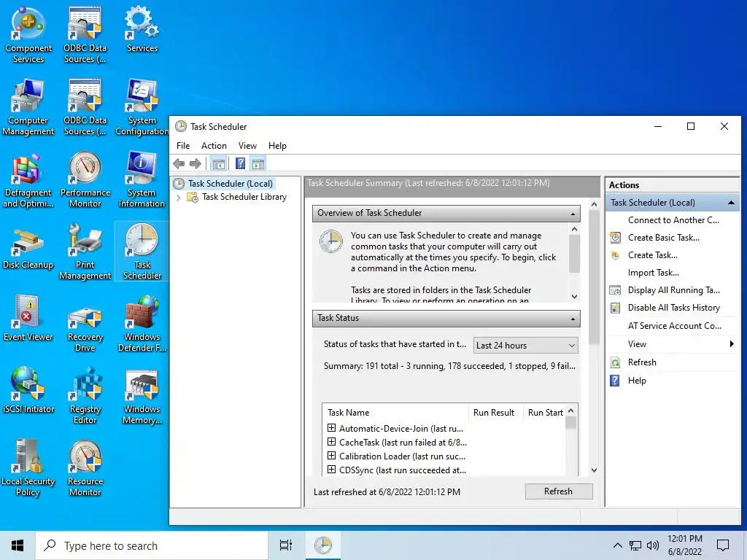Viewport: 747px width, 560px height.
Task: Click the volume speaker tray icon
Action: (x=652, y=545)
